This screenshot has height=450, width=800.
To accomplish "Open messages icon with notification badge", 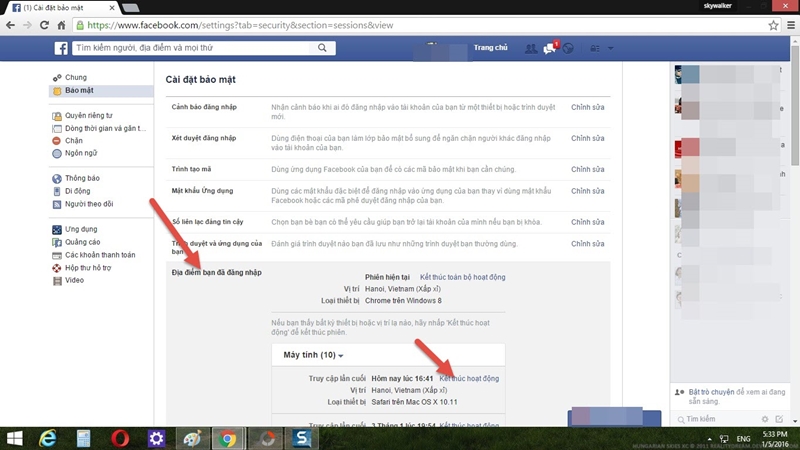I will (x=549, y=48).
